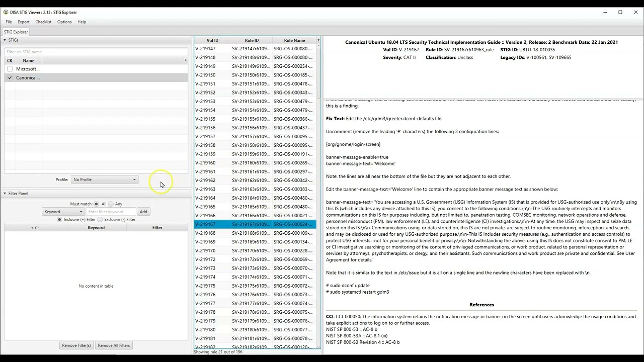Viewport: 644px width, 362px height.
Task: Select rule V-219149
Action: 256,66
